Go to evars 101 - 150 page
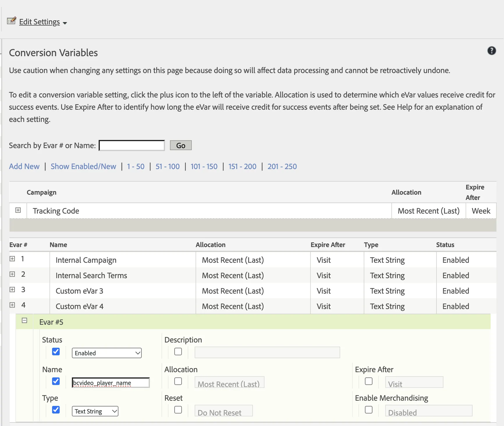 coord(204,166)
